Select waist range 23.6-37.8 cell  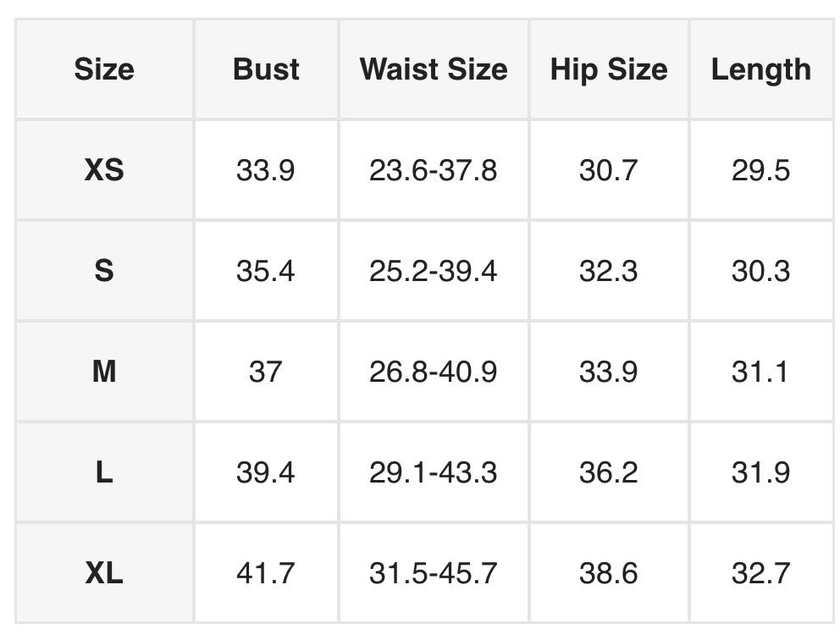point(434,170)
